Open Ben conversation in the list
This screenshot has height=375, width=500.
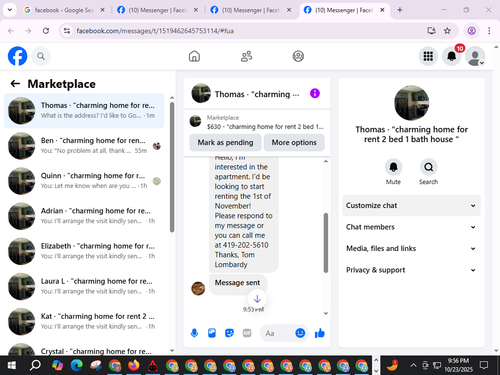tap(84, 146)
